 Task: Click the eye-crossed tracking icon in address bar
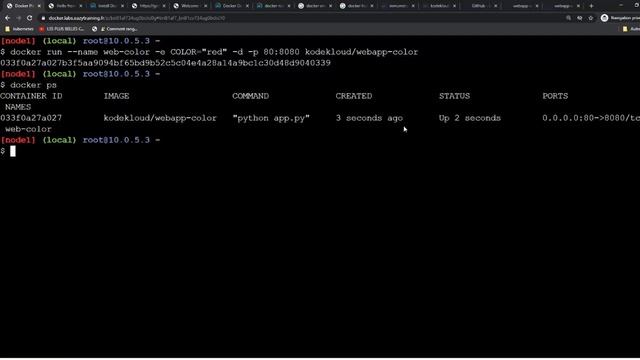pyautogui.click(x=580, y=18)
